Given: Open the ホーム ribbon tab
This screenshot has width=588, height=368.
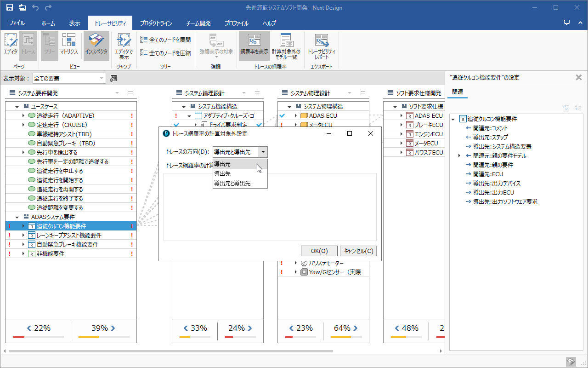Looking at the screenshot, I should click(x=48, y=23).
